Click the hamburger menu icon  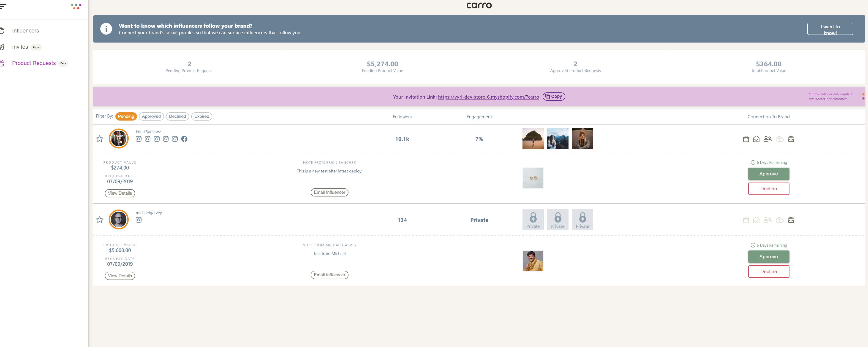3,6
